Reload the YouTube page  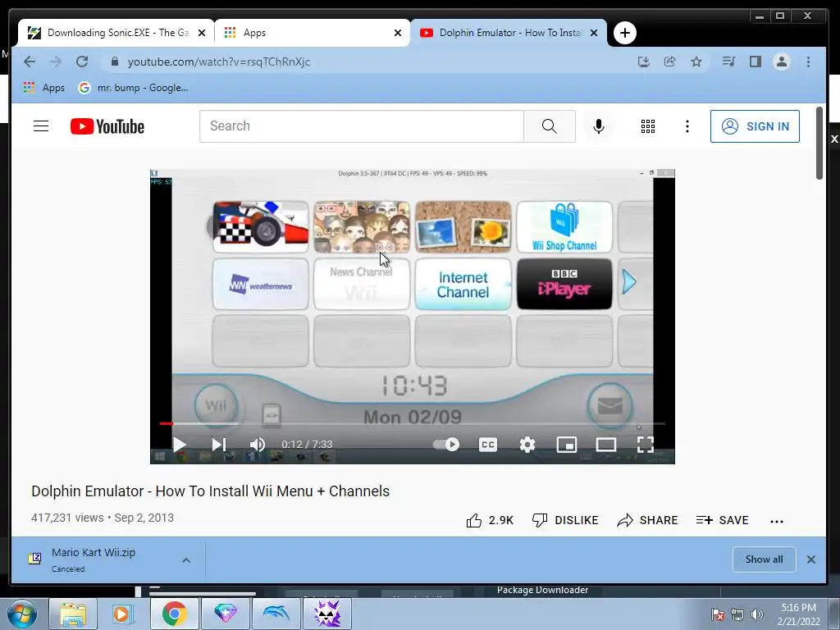(82, 62)
